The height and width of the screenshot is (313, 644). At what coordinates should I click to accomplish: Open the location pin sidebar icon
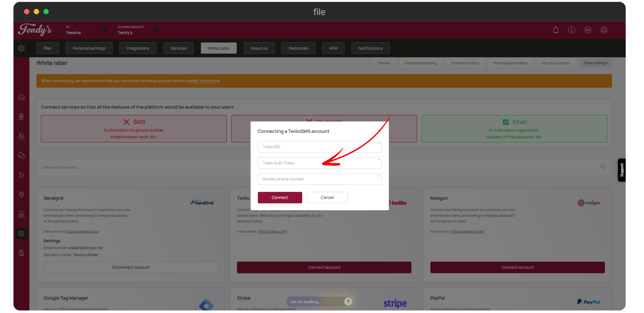tap(21, 194)
